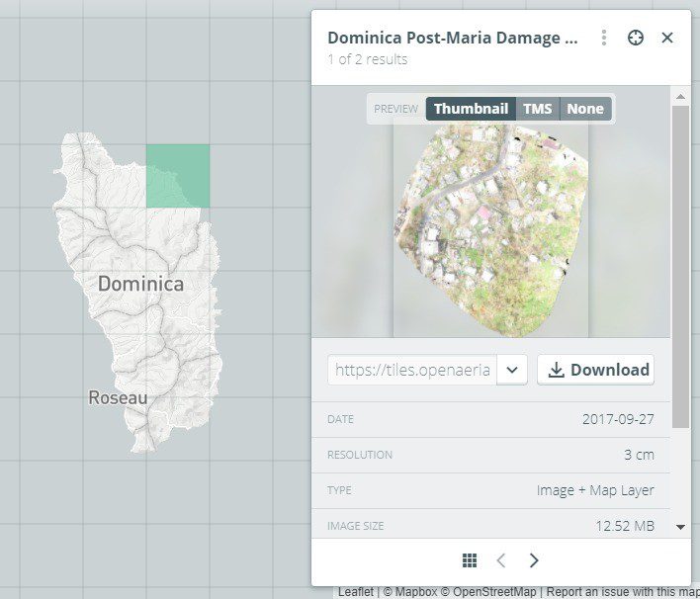Switch preview to TMS
The width and height of the screenshot is (700, 599).
538,109
